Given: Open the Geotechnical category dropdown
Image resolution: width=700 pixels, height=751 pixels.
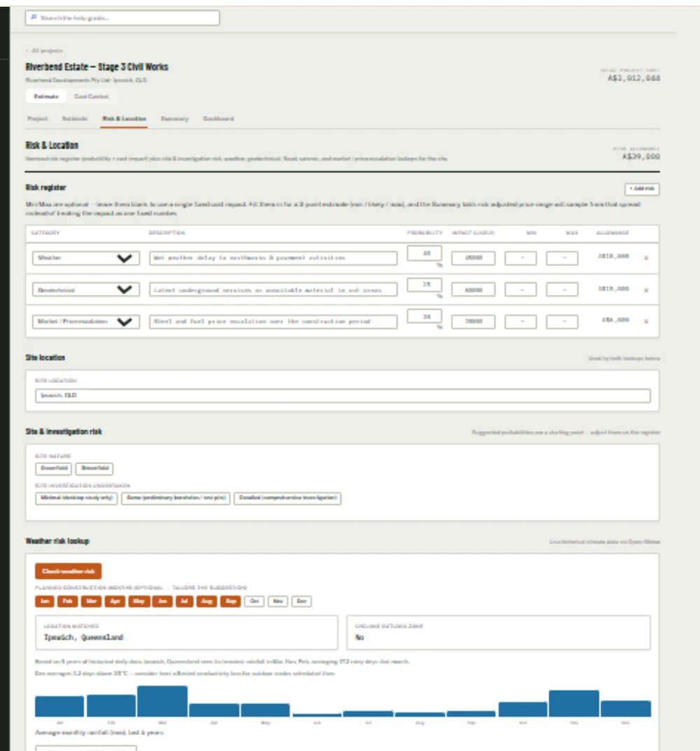Looking at the screenshot, I should tap(86, 290).
